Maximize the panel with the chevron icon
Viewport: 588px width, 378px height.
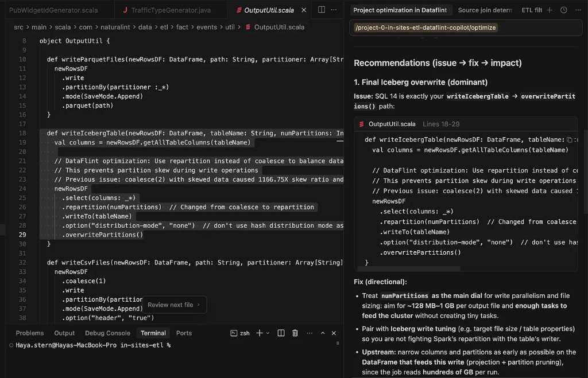(x=322, y=333)
